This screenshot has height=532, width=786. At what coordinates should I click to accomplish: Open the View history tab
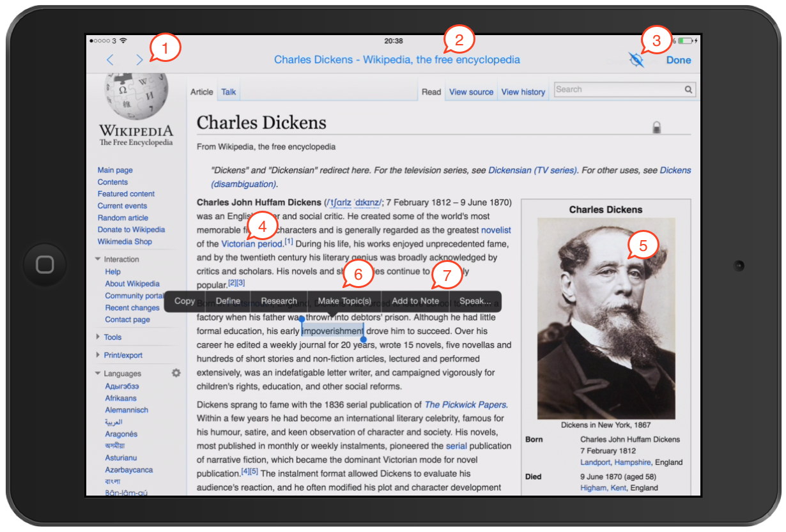523,92
